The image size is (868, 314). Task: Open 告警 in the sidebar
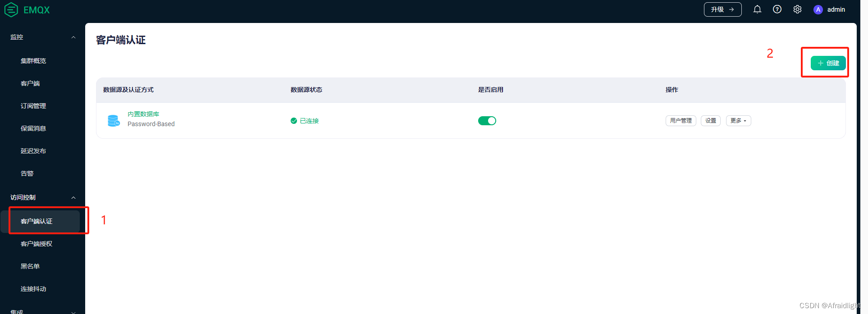pos(27,173)
